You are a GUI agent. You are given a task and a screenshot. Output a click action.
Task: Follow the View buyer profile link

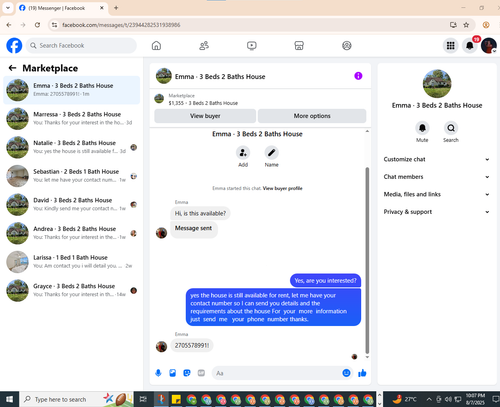click(x=282, y=188)
